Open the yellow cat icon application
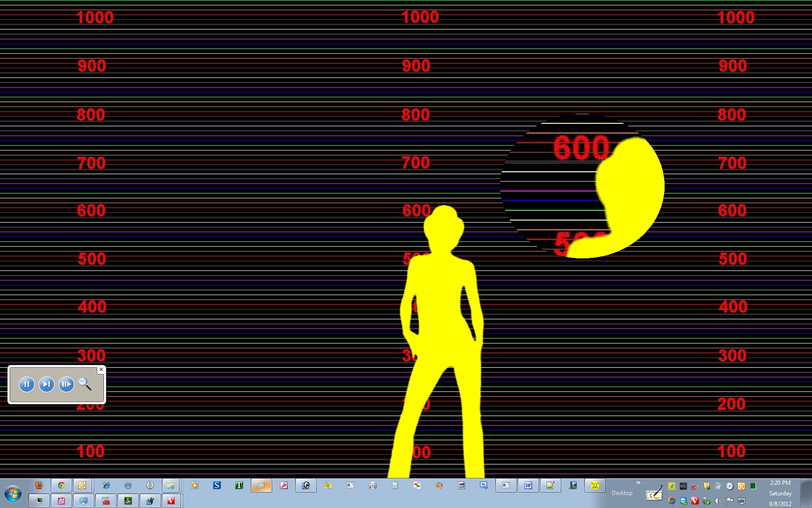Viewport: 812px width, 508px height. (x=595, y=485)
